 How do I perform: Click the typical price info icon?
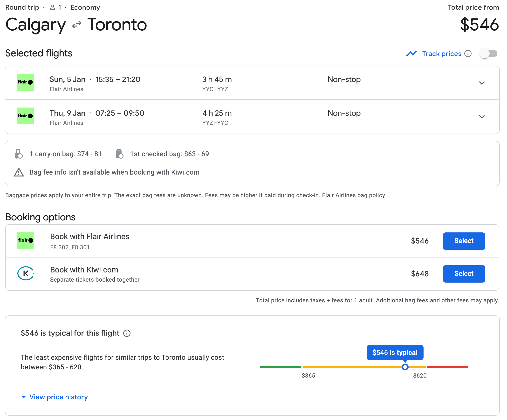click(x=127, y=333)
